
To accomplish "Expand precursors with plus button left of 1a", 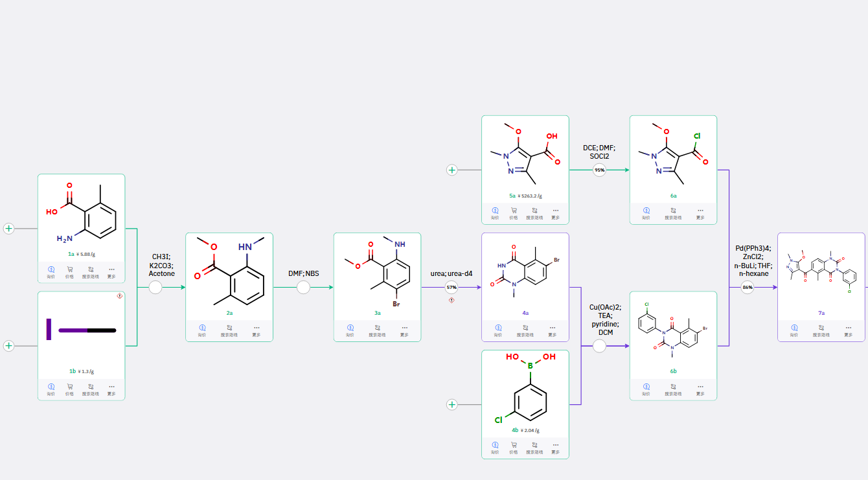I will 9,229.
